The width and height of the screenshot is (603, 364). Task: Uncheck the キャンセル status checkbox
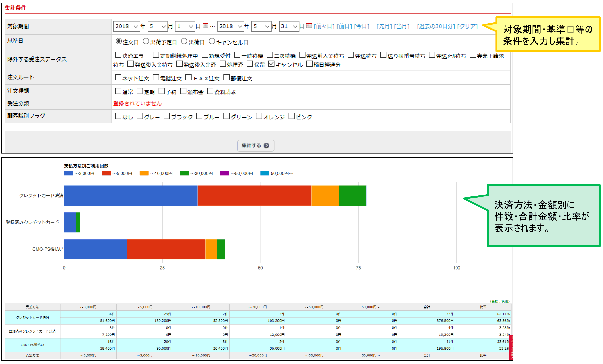[271, 64]
